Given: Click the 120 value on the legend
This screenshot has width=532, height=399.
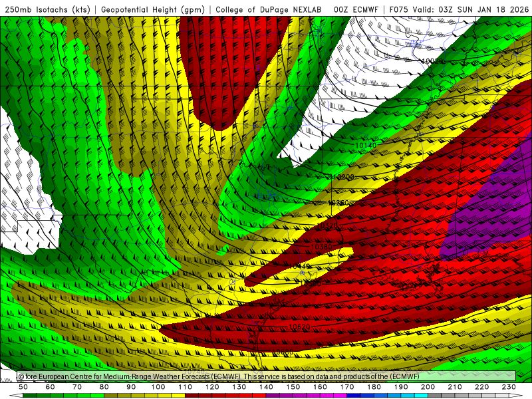Looking at the screenshot, I should click(212, 387).
